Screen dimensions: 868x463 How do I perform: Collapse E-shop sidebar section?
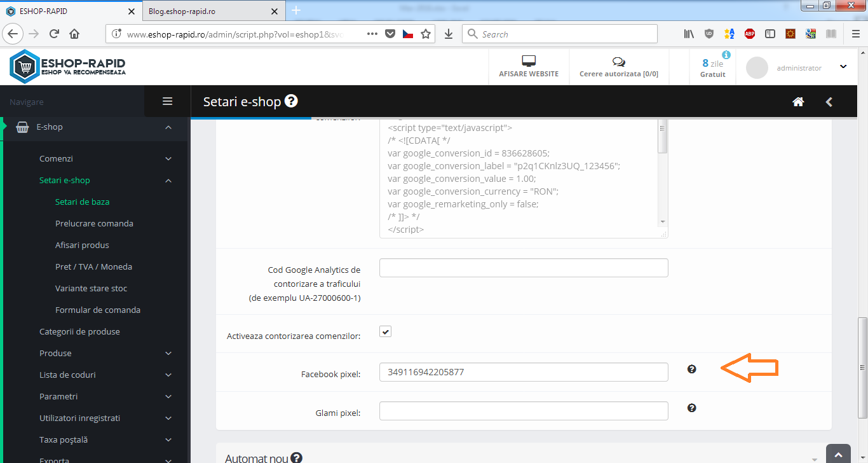pyautogui.click(x=168, y=127)
